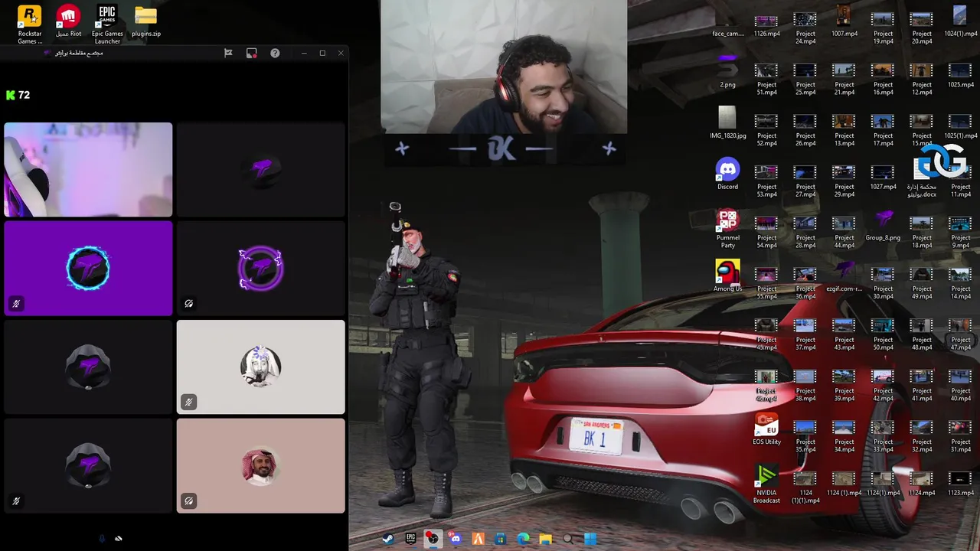
Task: Select IMG_1820.jpg on the desktop
Action: pyautogui.click(x=727, y=123)
